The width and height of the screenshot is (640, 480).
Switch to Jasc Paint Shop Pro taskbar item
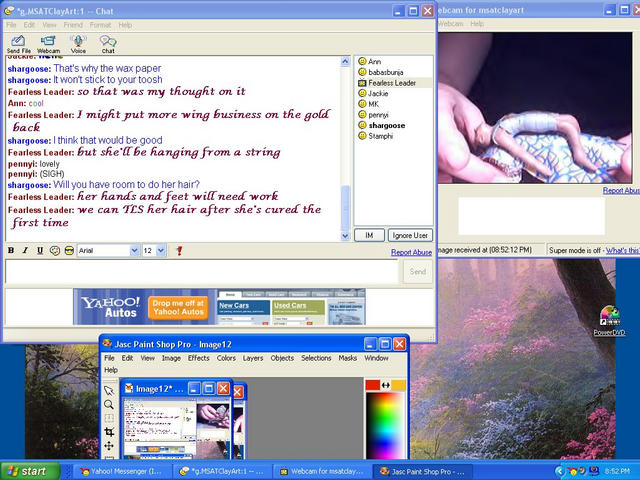(423, 471)
